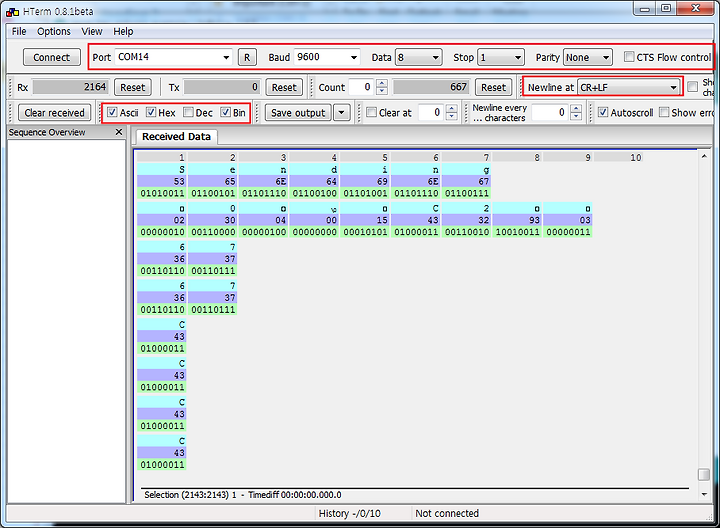Enable the Clear at checkbox
This screenshot has width=720, height=528.
(x=371, y=112)
